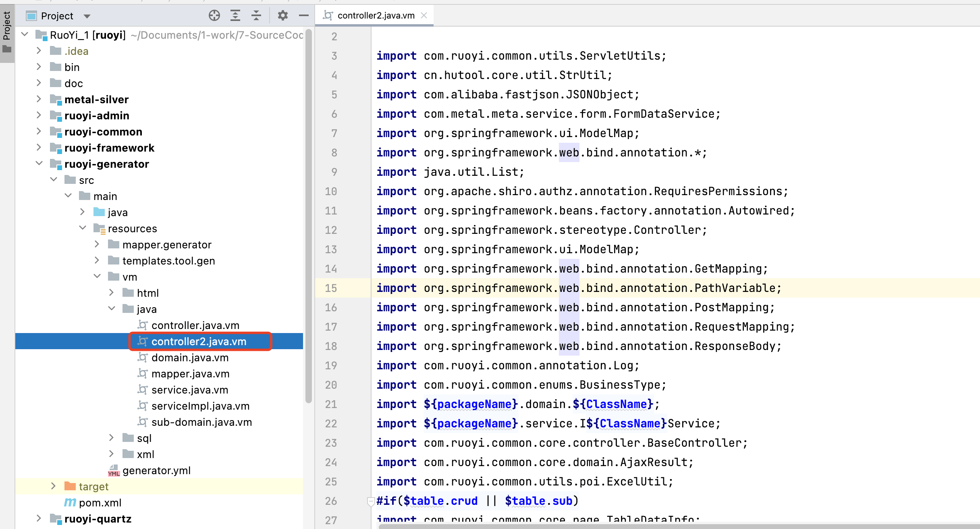Close the controller2.java.vm tab
Image resolution: width=980 pixels, height=529 pixels.
(424, 15)
